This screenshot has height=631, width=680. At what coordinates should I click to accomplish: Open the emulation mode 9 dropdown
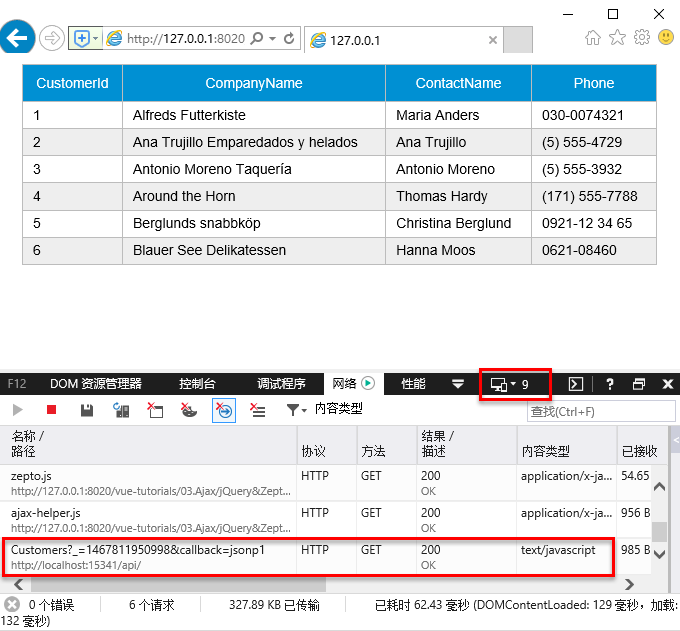click(510, 384)
